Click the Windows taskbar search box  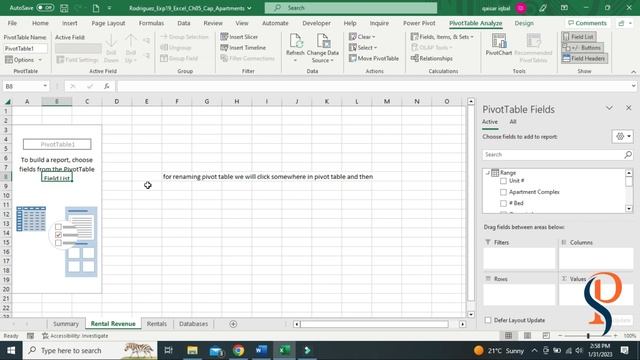pyautogui.click(x=90, y=350)
